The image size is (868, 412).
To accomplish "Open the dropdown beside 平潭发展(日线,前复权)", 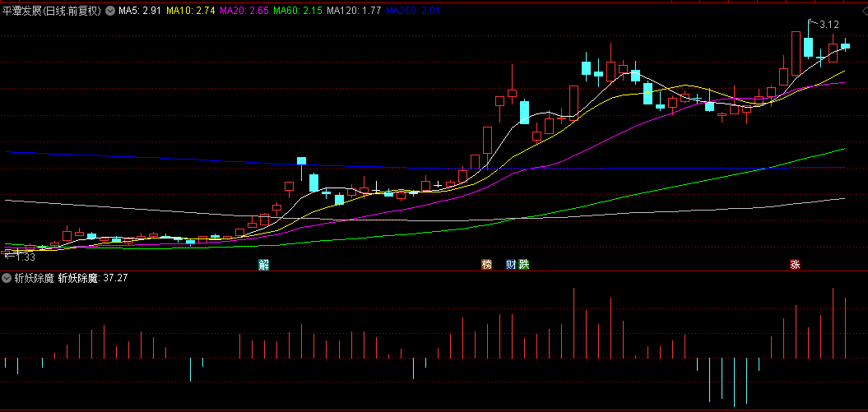I will [110, 11].
